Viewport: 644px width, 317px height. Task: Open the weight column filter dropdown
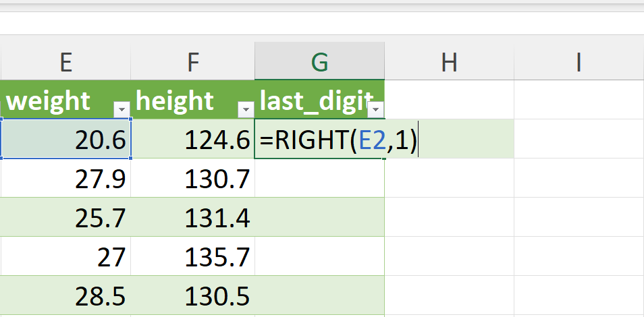(122, 110)
